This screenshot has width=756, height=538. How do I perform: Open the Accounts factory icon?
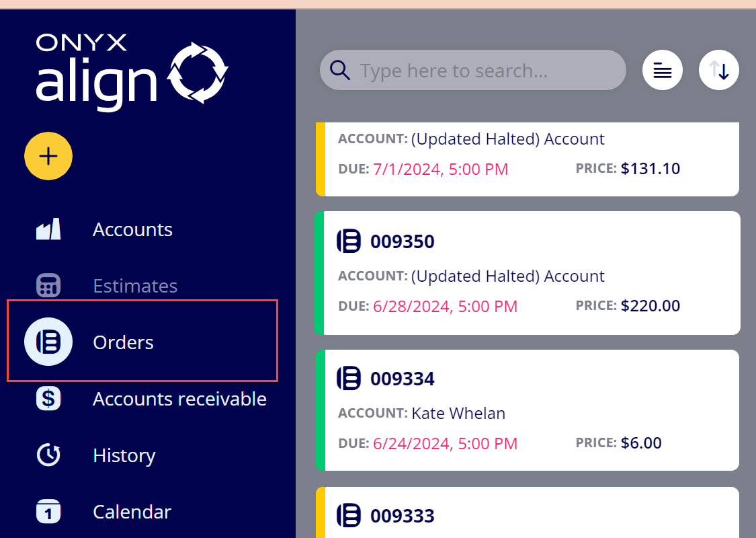click(48, 229)
